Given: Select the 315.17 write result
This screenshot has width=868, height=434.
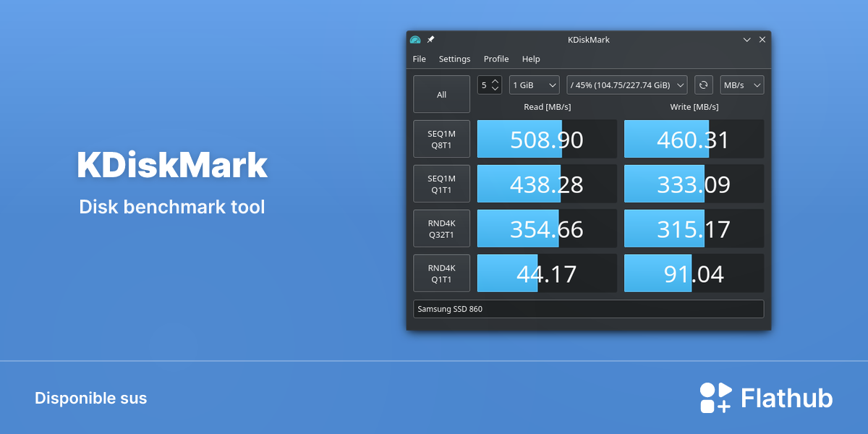Looking at the screenshot, I should coord(694,229).
